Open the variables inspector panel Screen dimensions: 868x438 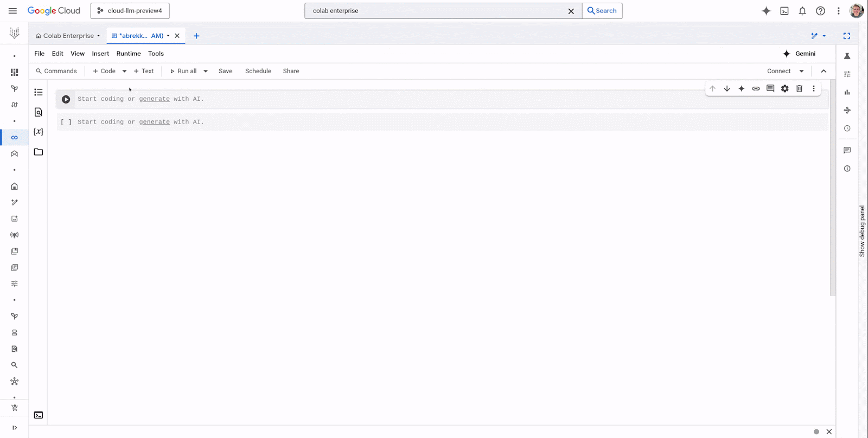pos(39,132)
